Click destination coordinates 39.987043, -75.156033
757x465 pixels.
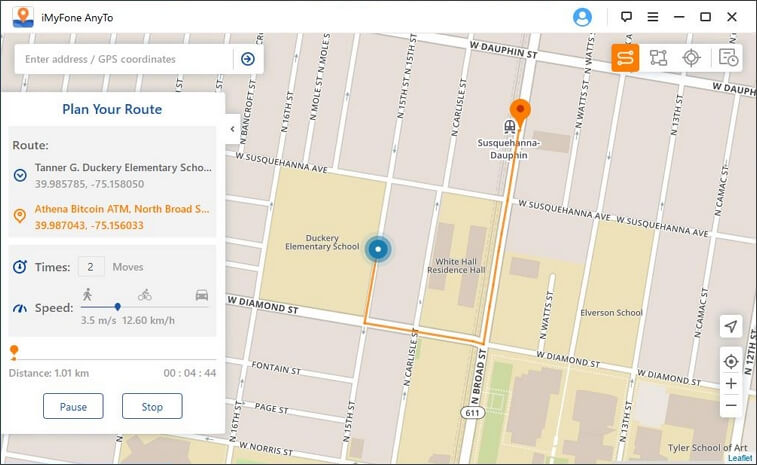(89, 225)
